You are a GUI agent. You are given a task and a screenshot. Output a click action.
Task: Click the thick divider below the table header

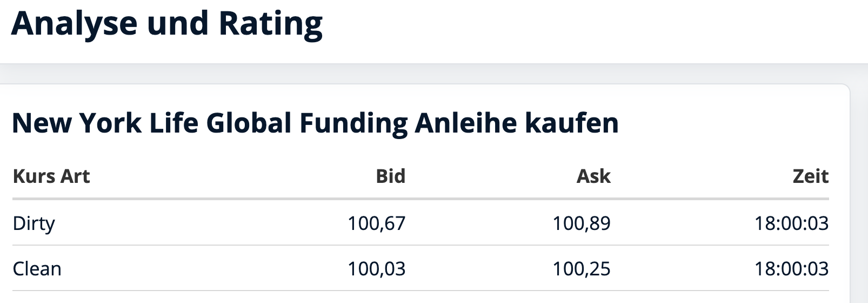pyautogui.click(x=420, y=199)
